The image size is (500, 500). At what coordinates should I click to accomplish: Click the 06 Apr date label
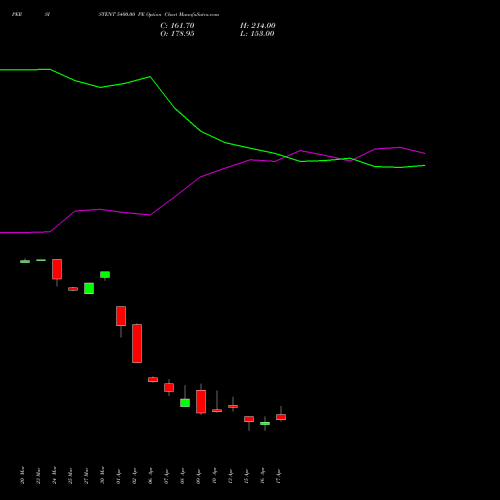pos(150,476)
